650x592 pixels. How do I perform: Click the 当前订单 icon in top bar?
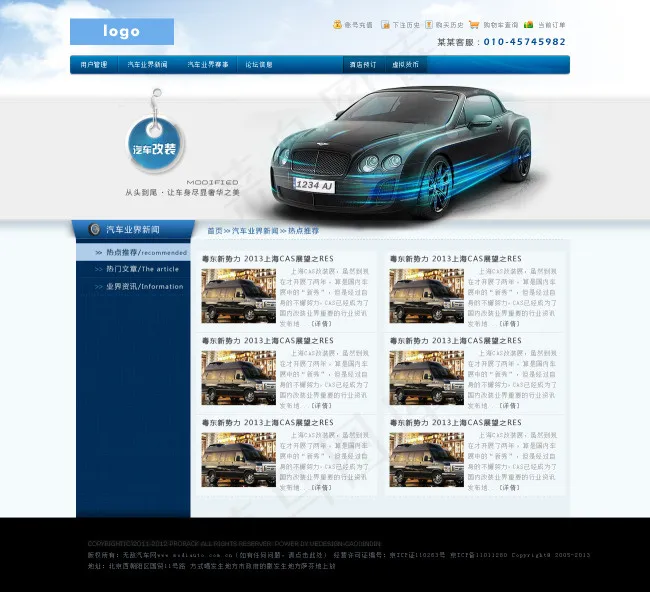(528, 24)
